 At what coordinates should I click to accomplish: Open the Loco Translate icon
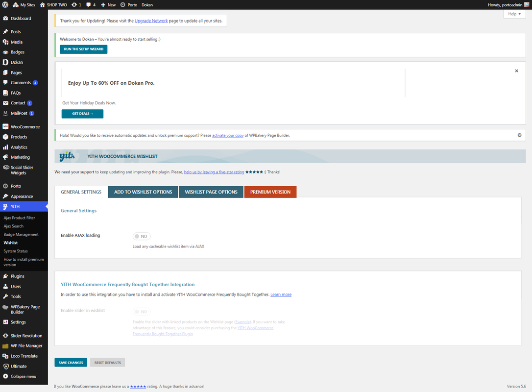coord(5,356)
